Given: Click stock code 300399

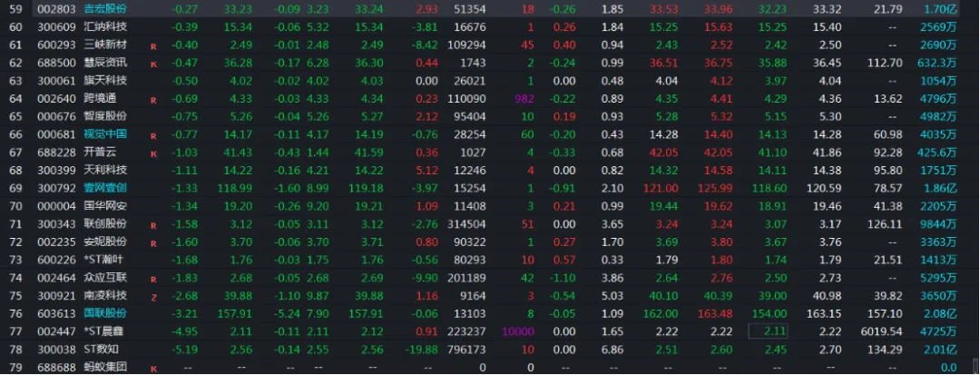Looking at the screenshot, I should click(x=56, y=170).
